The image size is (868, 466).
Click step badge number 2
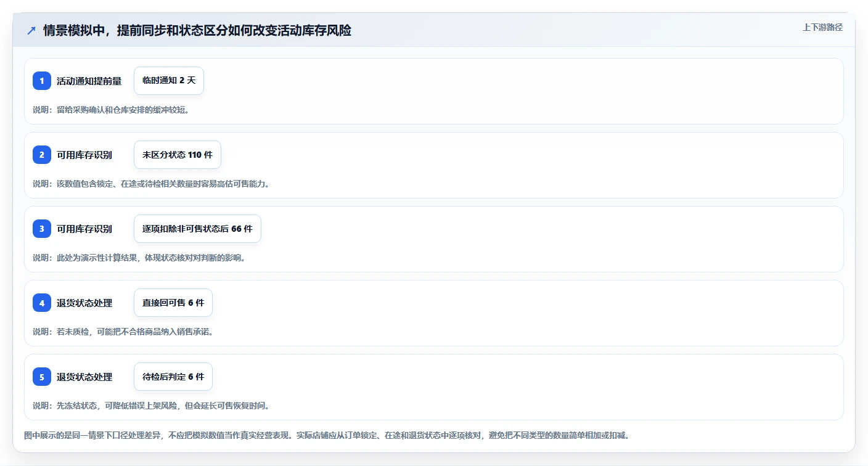tap(42, 155)
